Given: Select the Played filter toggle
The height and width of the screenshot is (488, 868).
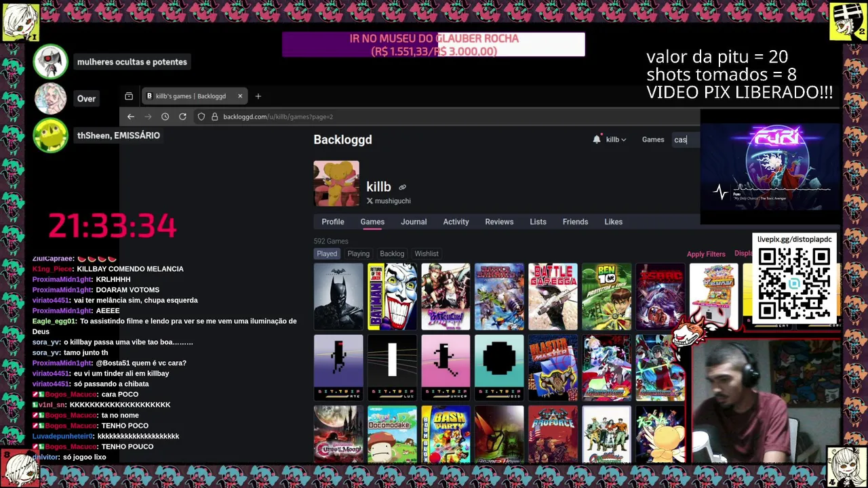Looking at the screenshot, I should point(327,253).
